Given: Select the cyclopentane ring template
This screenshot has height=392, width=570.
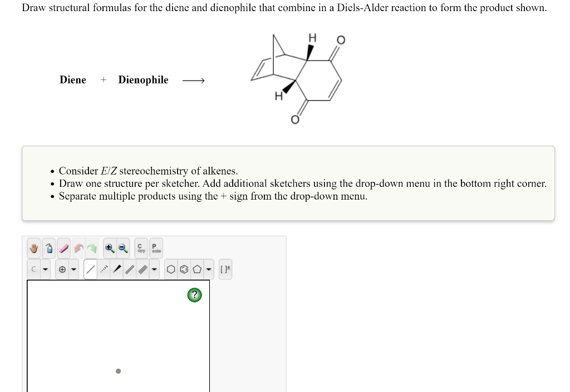Looking at the screenshot, I should [197, 269].
